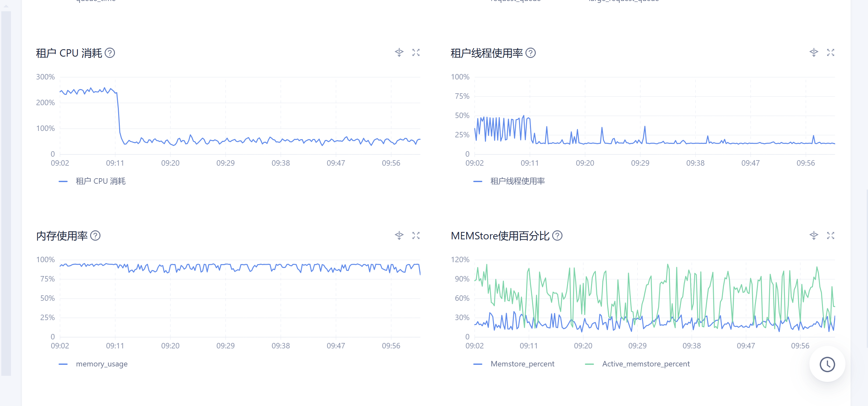Click help icon beside 内存使用率 title
Viewport: 868px width, 406px height.
pos(95,236)
